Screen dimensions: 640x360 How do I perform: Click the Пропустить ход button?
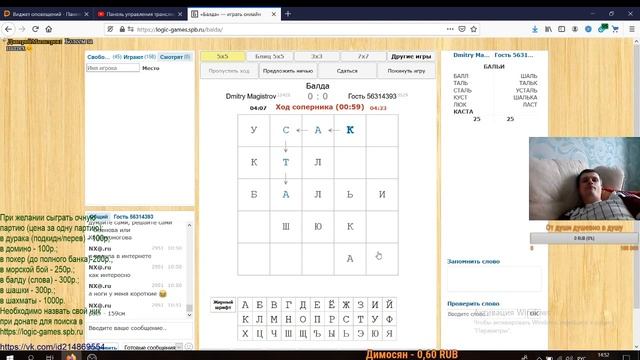pyautogui.click(x=229, y=71)
